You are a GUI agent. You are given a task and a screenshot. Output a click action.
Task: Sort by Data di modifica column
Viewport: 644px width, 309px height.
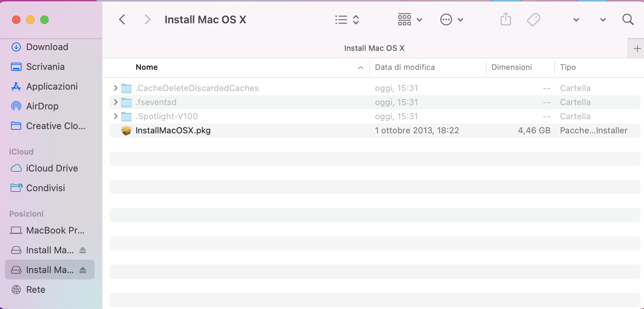[405, 67]
